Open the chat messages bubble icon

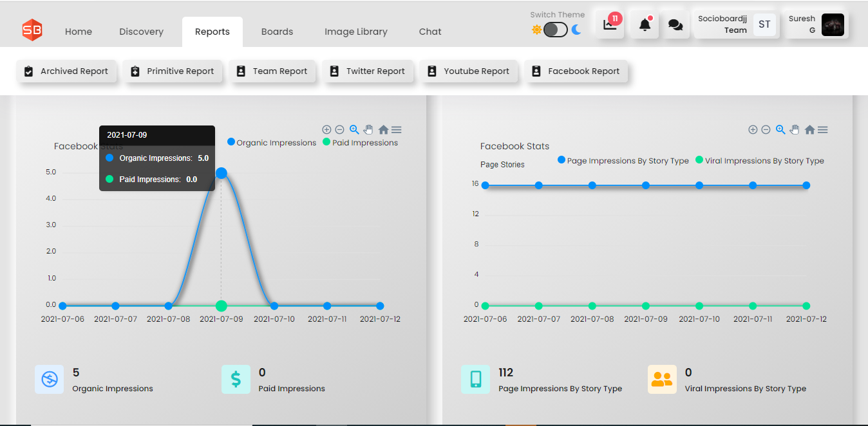pyautogui.click(x=675, y=25)
